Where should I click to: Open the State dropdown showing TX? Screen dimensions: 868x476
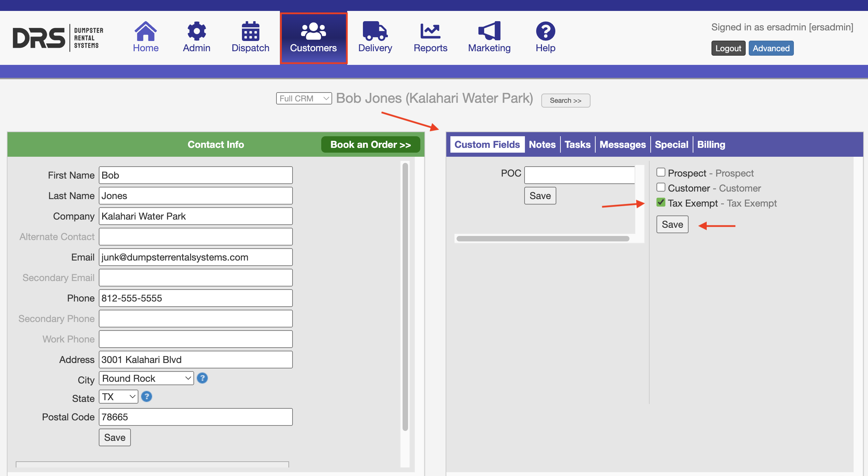point(118,396)
